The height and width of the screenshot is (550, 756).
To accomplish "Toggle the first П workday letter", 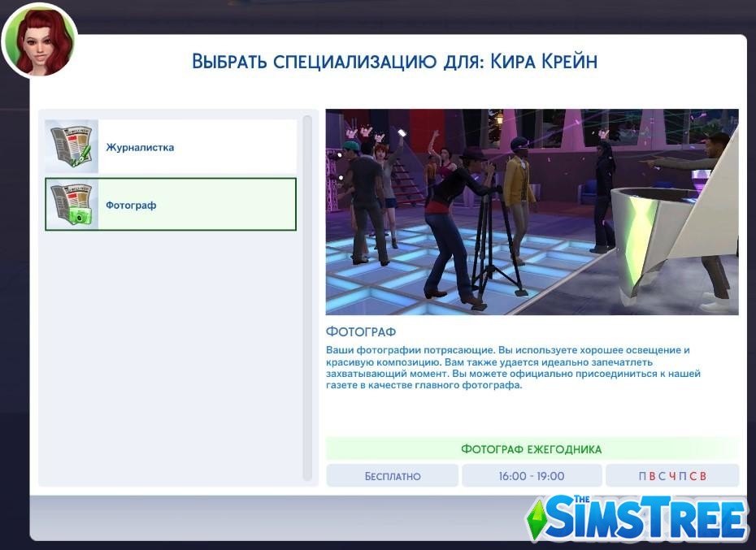I will (x=641, y=476).
